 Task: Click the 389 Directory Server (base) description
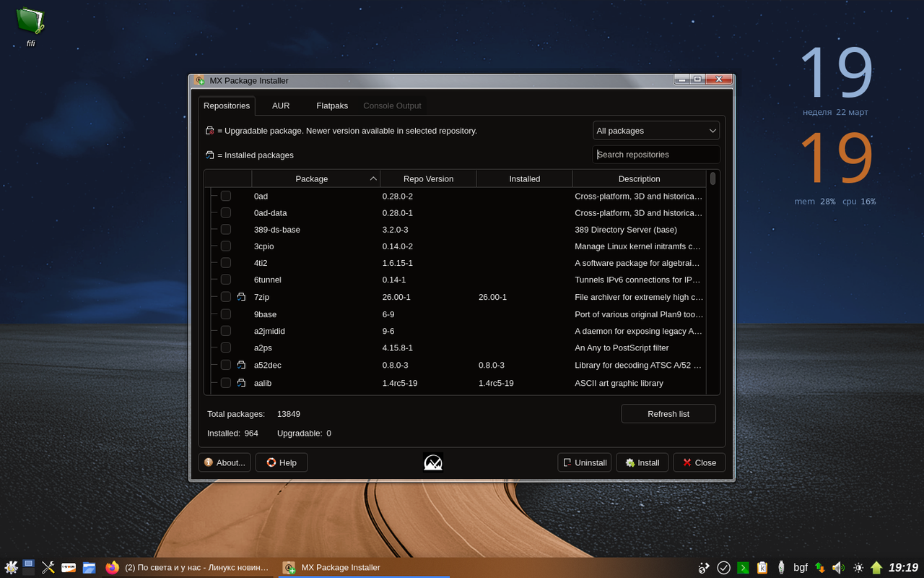click(626, 229)
